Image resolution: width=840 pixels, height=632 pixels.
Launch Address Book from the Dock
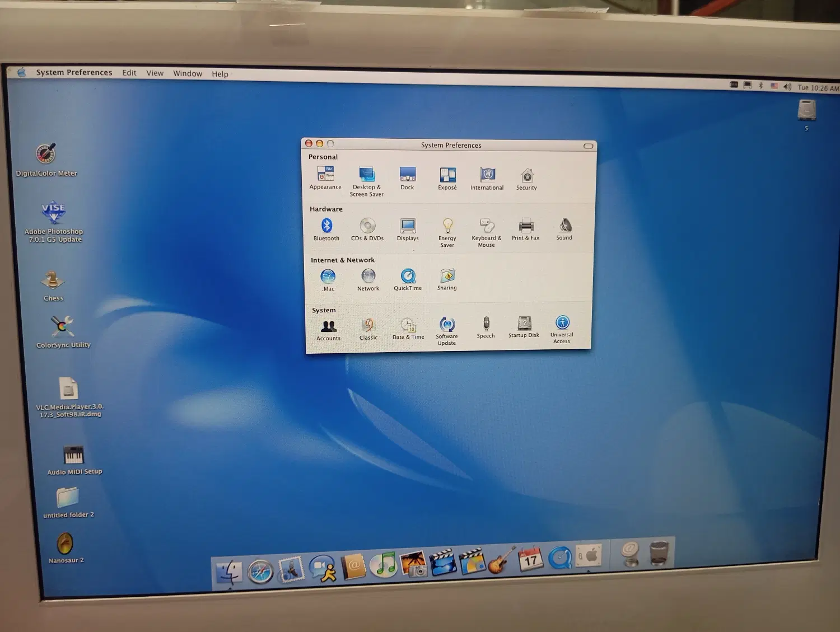pyautogui.click(x=354, y=566)
